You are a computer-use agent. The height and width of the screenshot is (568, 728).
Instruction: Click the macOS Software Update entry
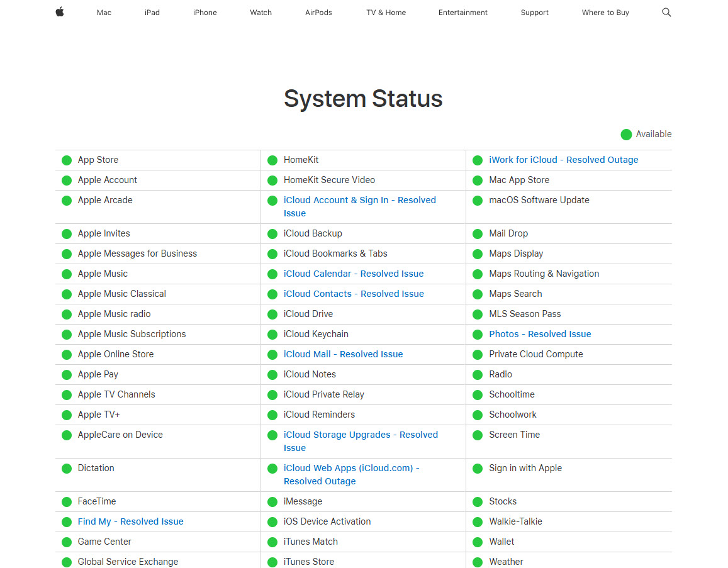539,200
